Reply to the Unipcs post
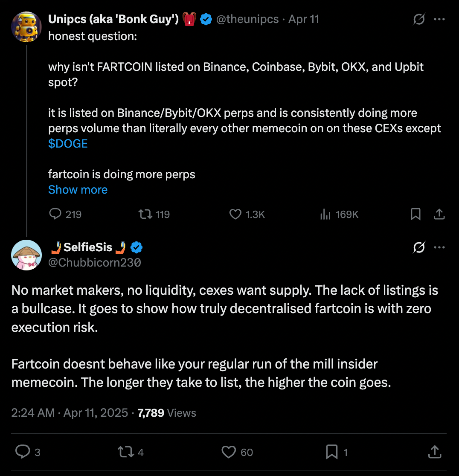This screenshot has width=459, height=476. 55,214
